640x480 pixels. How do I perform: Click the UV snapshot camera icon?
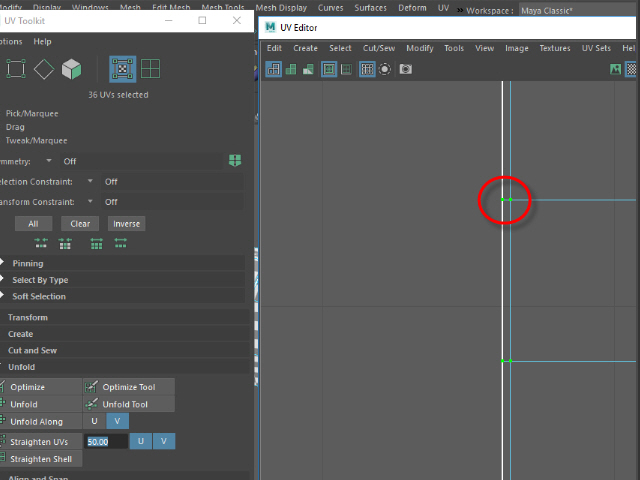coord(406,69)
